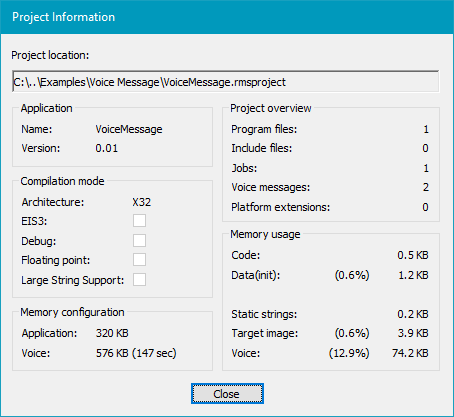Click the Static strings value 0.2 KB
This screenshot has width=454, height=417.
413,314
